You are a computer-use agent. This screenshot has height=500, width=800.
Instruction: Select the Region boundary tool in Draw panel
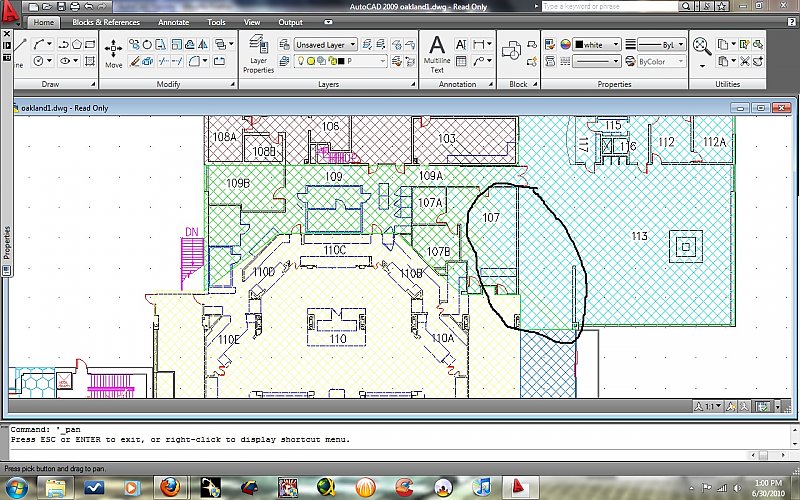pos(90,61)
